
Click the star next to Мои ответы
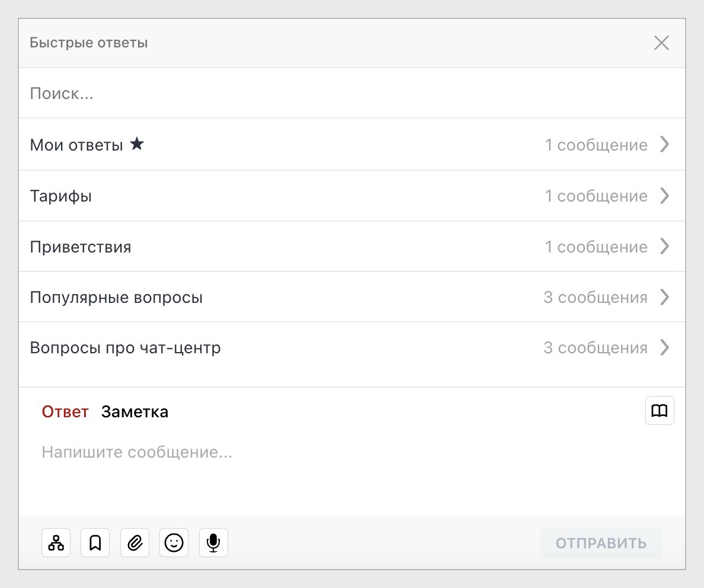tap(137, 144)
